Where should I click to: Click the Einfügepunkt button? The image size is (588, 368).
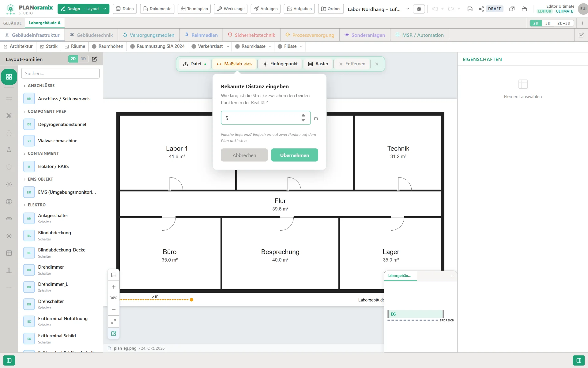click(280, 64)
